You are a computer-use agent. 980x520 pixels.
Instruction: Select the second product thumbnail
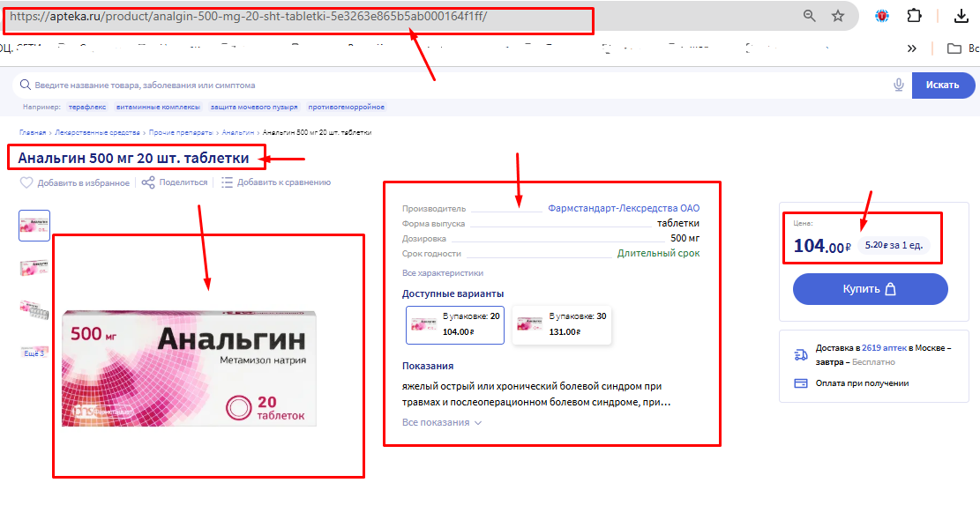[34, 268]
